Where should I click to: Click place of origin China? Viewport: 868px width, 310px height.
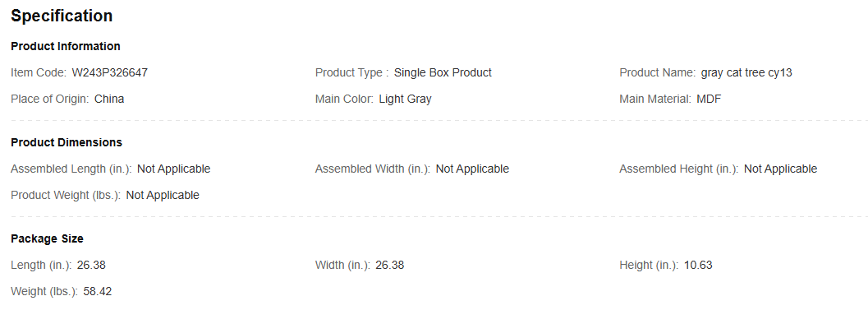click(109, 99)
